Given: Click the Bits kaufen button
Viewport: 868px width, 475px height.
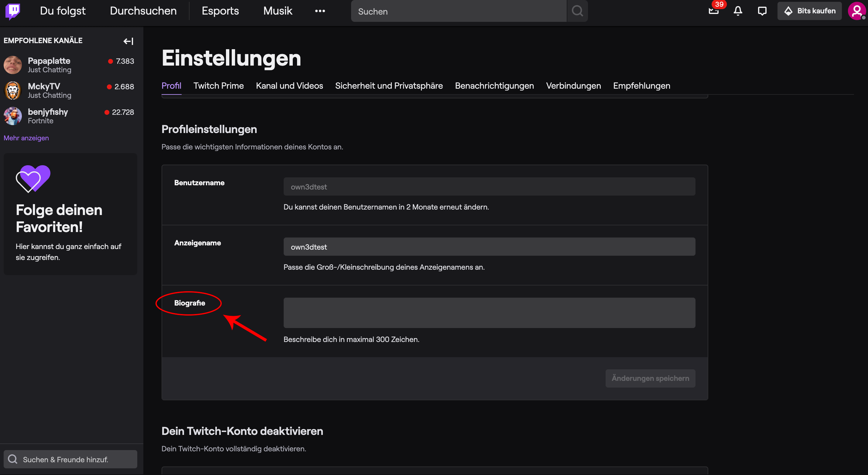Looking at the screenshot, I should (809, 11).
